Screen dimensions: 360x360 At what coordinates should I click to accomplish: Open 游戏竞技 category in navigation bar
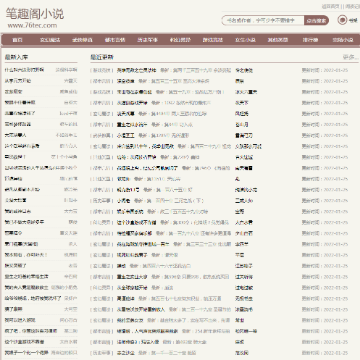pos(213,40)
